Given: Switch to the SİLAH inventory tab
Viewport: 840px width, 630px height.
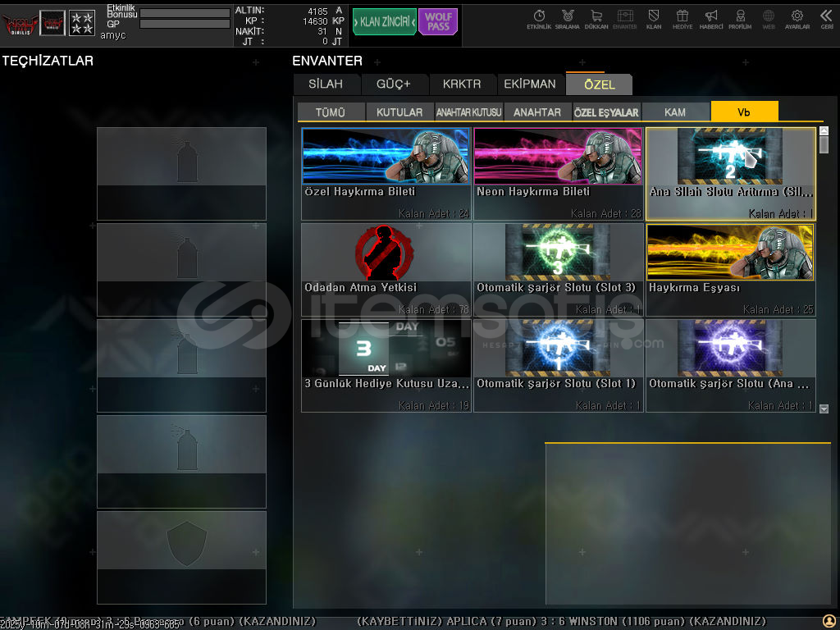Looking at the screenshot, I should 326,84.
